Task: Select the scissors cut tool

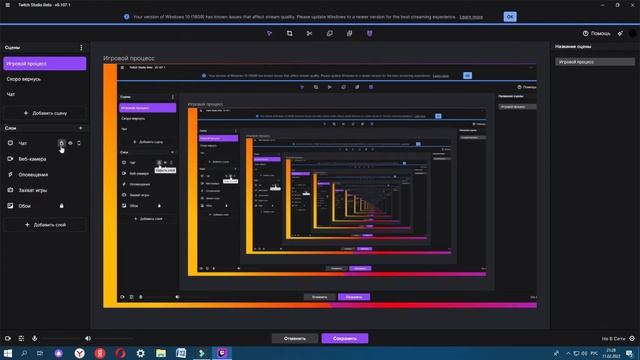Action: pyautogui.click(x=309, y=33)
